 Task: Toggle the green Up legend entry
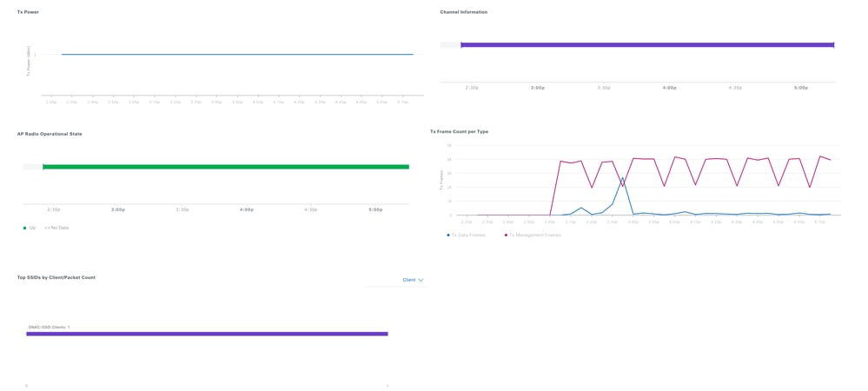click(30, 228)
